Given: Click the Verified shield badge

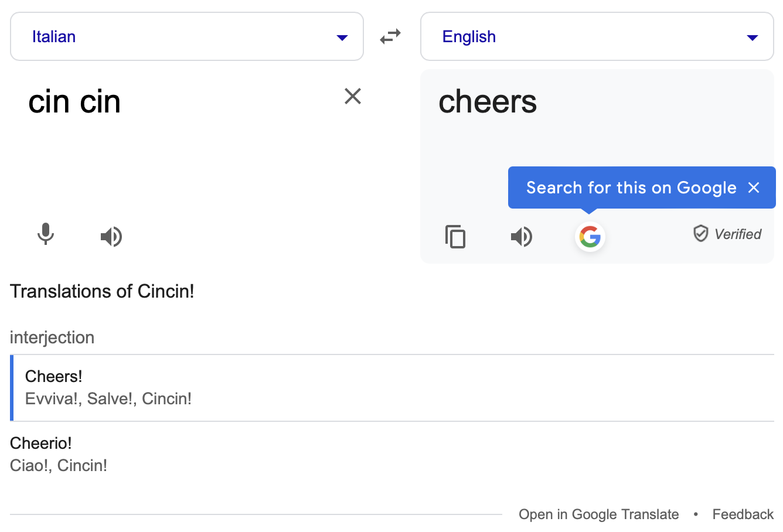Looking at the screenshot, I should coord(701,234).
